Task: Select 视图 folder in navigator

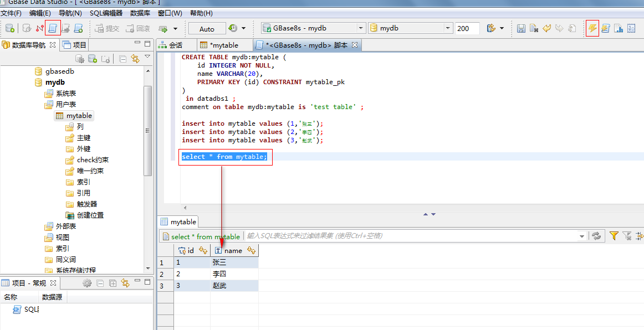Action: coord(57,237)
